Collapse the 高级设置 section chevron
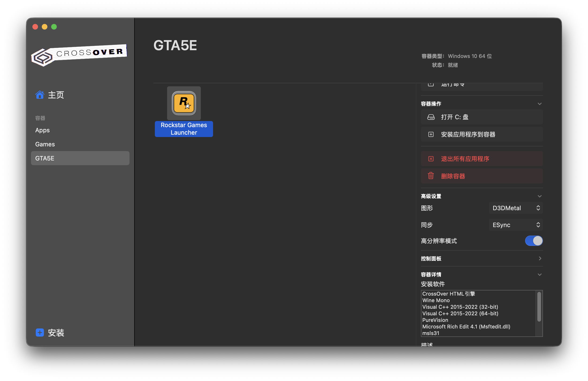Viewport: 588px width, 381px height. coord(540,196)
